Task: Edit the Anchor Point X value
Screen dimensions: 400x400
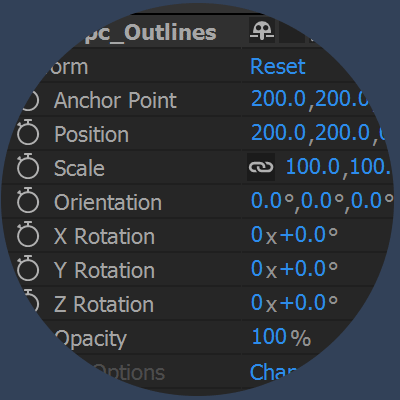Action: tap(278, 99)
